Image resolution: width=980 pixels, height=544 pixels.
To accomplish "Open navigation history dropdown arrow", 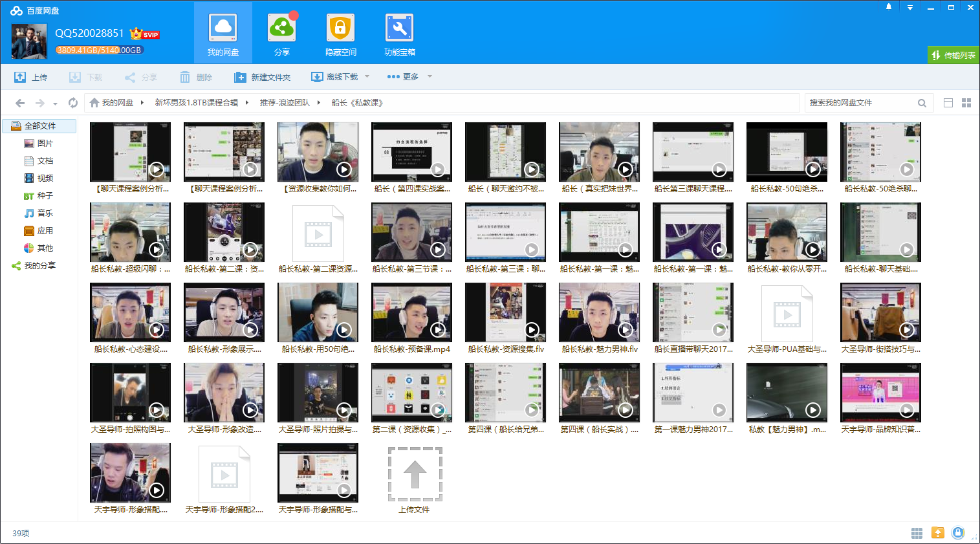I will 55,103.
